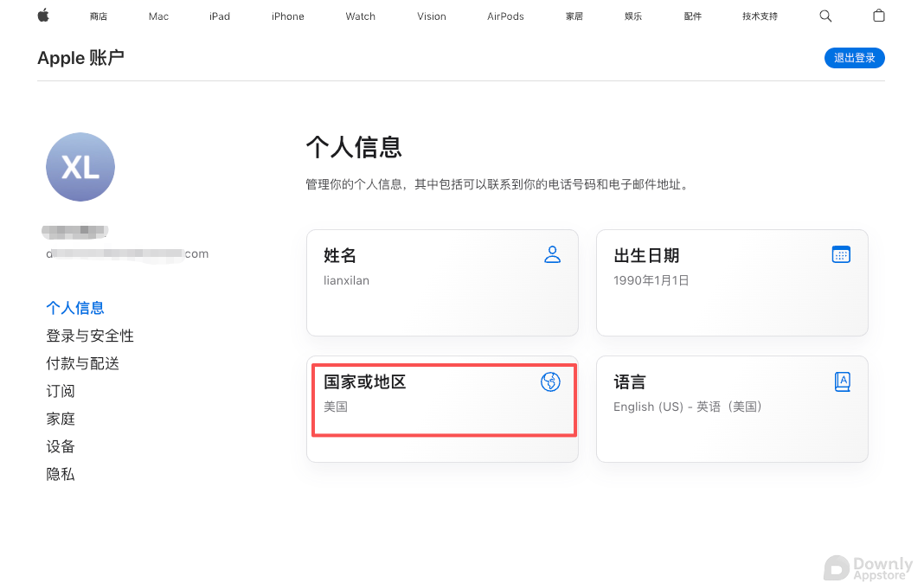Open 商店 in the top navigation
This screenshot has width=924, height=583.
point(99,16)
